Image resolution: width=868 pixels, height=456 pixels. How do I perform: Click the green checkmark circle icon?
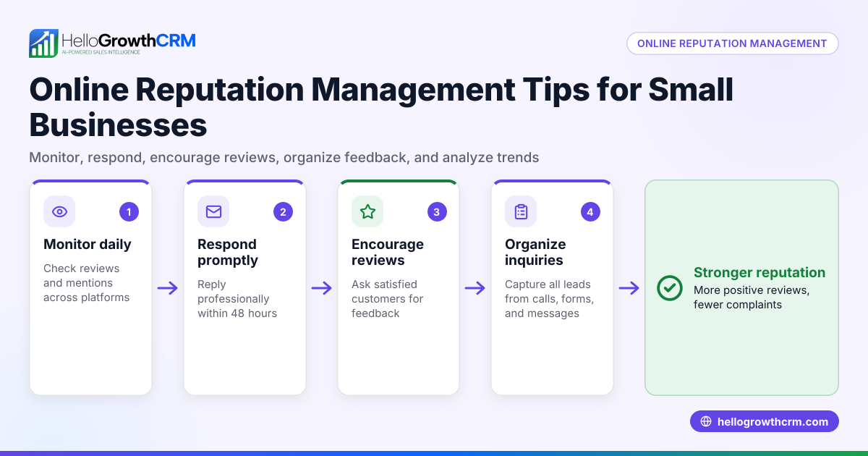pyautogui.click(x=670, y=288)
